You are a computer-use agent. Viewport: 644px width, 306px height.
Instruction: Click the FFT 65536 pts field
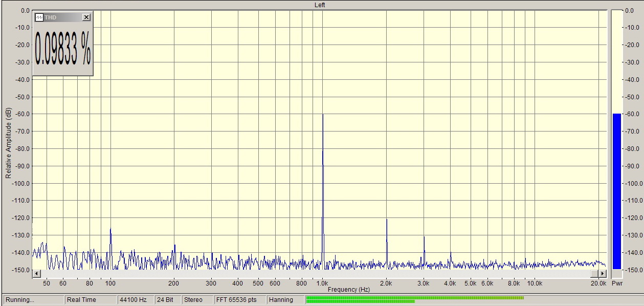(x=240, y=300)
